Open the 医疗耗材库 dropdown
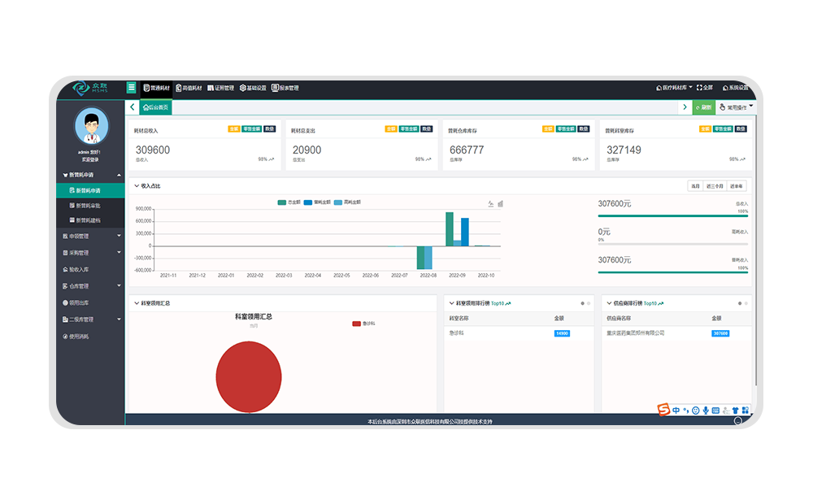The width and height of the screenshot is (813, 504). coord(674,88)
